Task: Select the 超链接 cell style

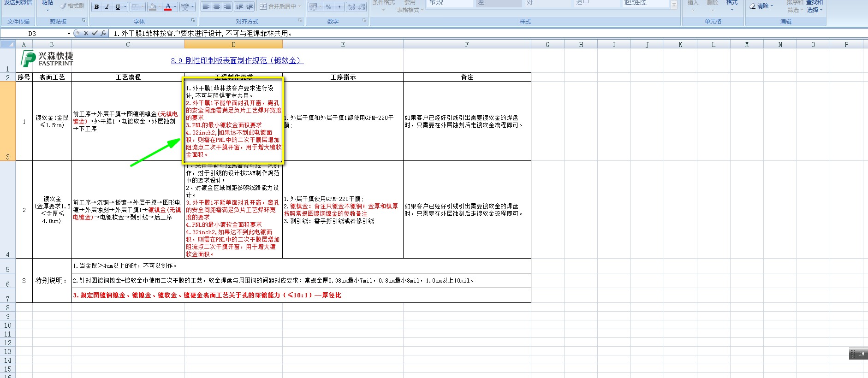Action: click(645, 3)
